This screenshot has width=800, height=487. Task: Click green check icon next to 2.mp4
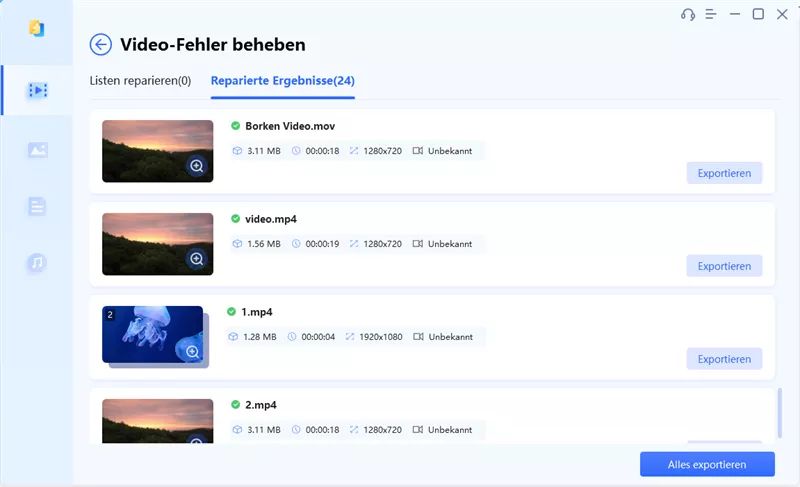click(235, 404)
